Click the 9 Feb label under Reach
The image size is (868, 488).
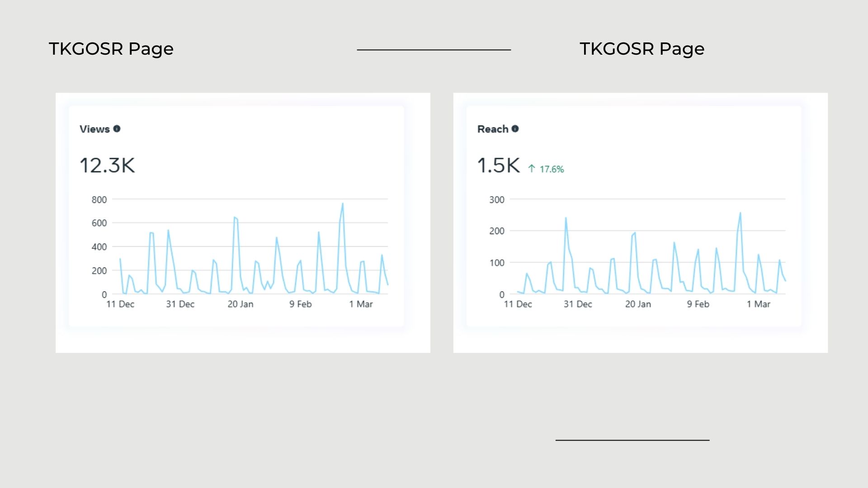point(698,304)
